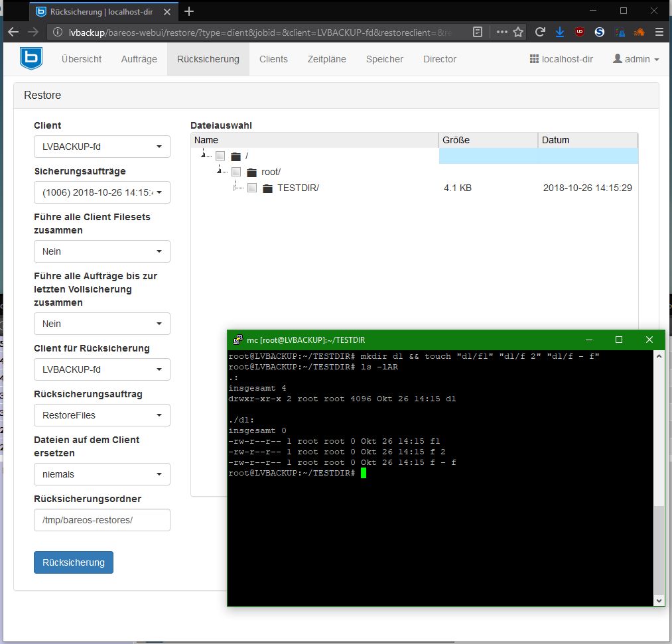Check the root/ folder checkbox
The image size is (672, 644).
tap(236, 172)
